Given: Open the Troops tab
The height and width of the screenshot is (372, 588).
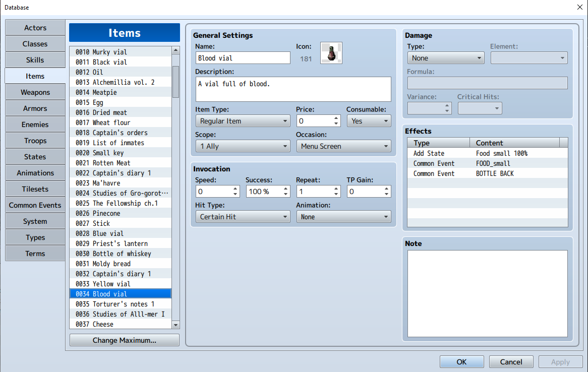Looking at the screenshot, I should 35,141.
